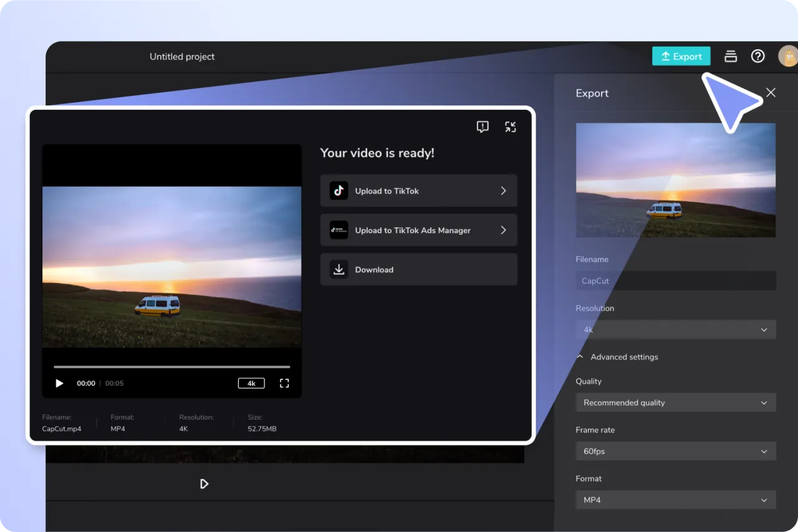Expand the 60fps Frame rate dropdown

pyautogui.click(x=676, y=451)
